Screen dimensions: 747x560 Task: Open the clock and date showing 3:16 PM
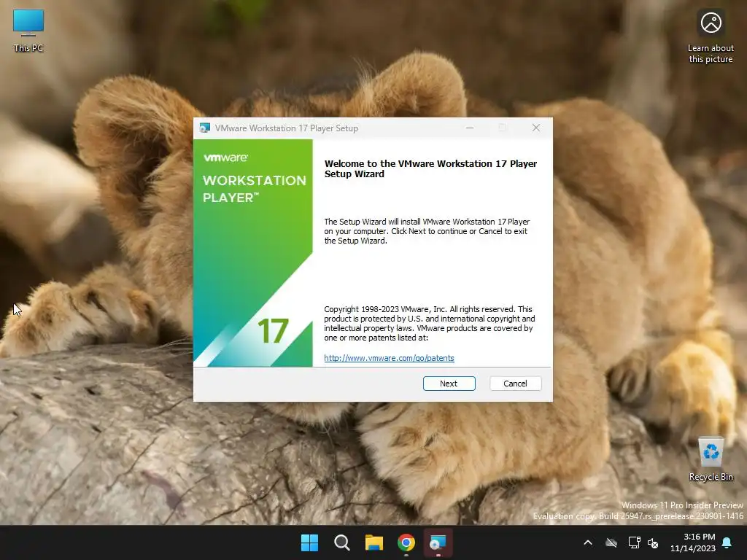[693, 542]
